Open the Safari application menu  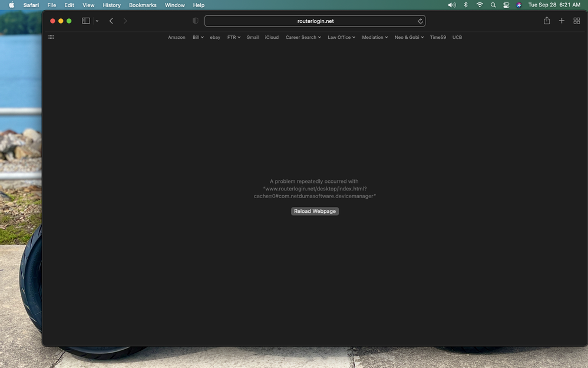click(x=31, y=5)
